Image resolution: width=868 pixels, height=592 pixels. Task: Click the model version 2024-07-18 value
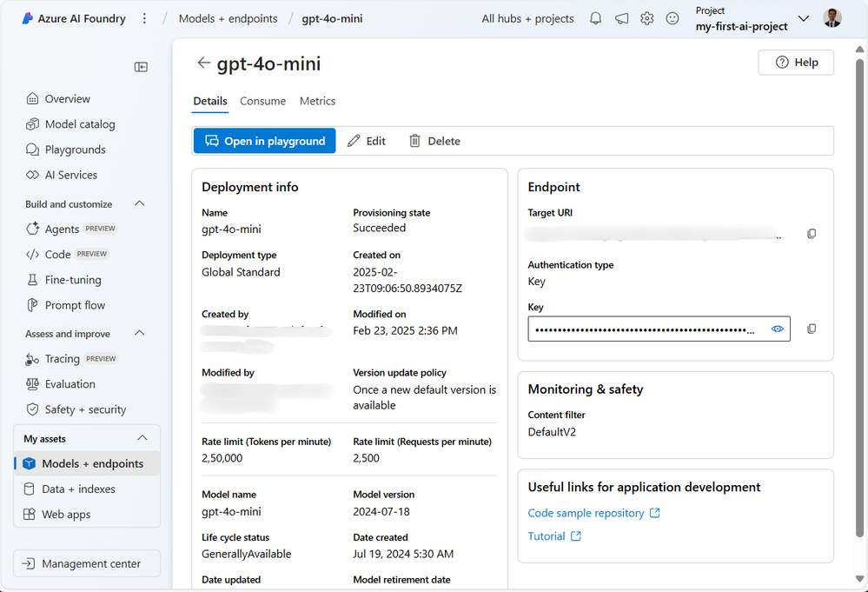[381, 512]
